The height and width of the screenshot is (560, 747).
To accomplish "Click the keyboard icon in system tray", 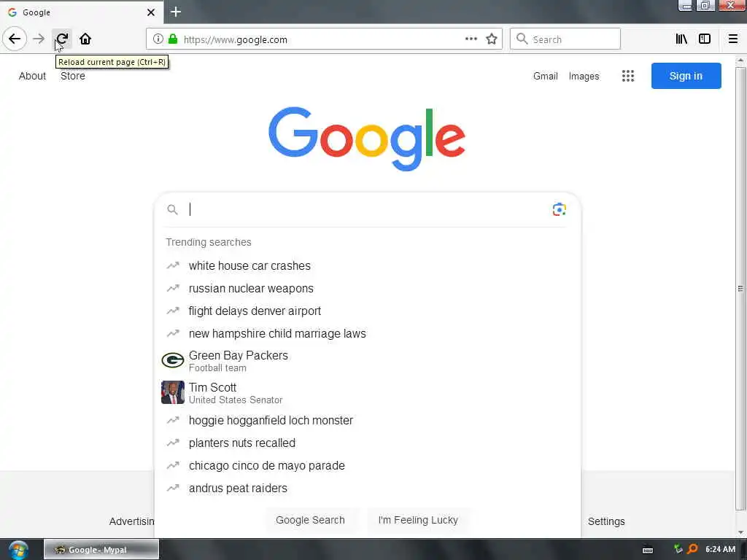I will (648, 550).
